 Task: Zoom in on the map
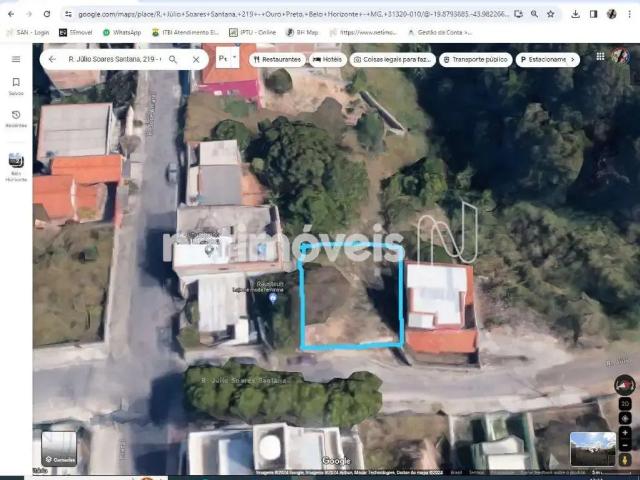coord(625,433)
